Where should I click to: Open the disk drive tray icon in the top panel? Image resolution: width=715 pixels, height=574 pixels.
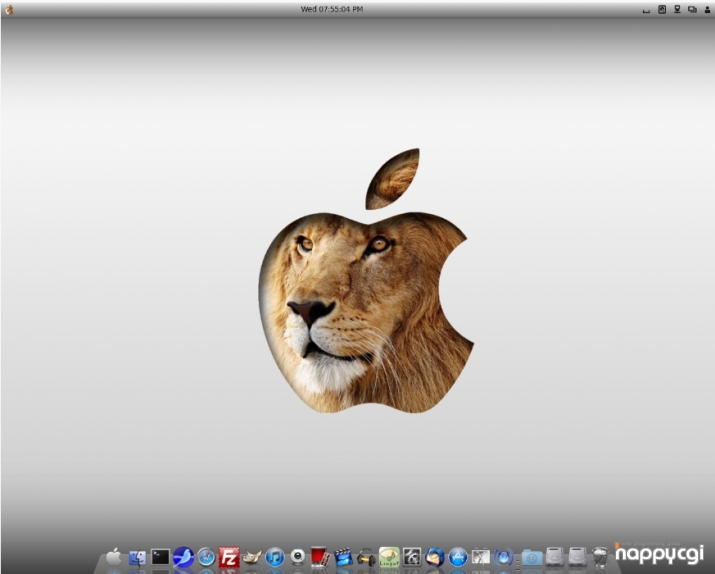point(662,9)
